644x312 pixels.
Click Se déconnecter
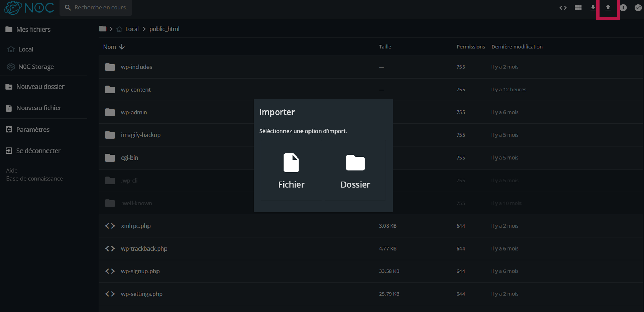33,151
